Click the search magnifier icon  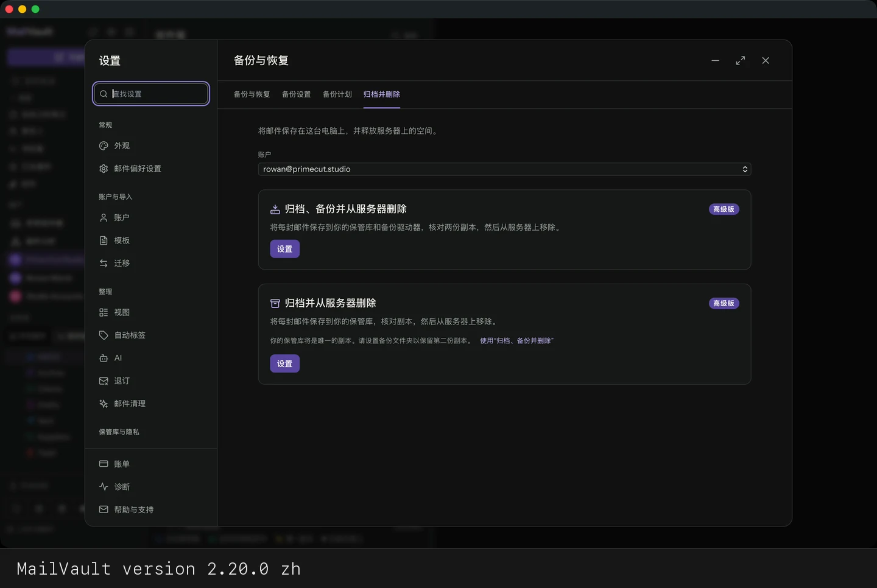pos(104,94)
